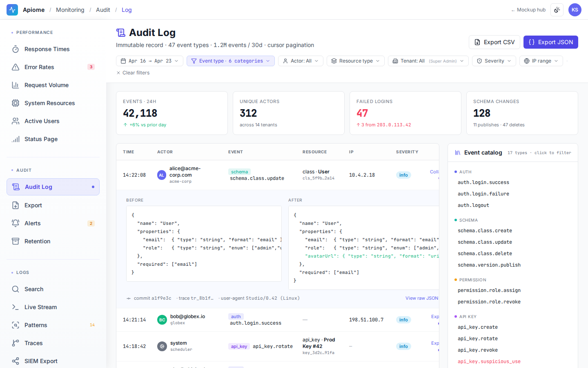The image size is (588, 368).
Task: Clear all active filters
Action: [x=133, y=73]
